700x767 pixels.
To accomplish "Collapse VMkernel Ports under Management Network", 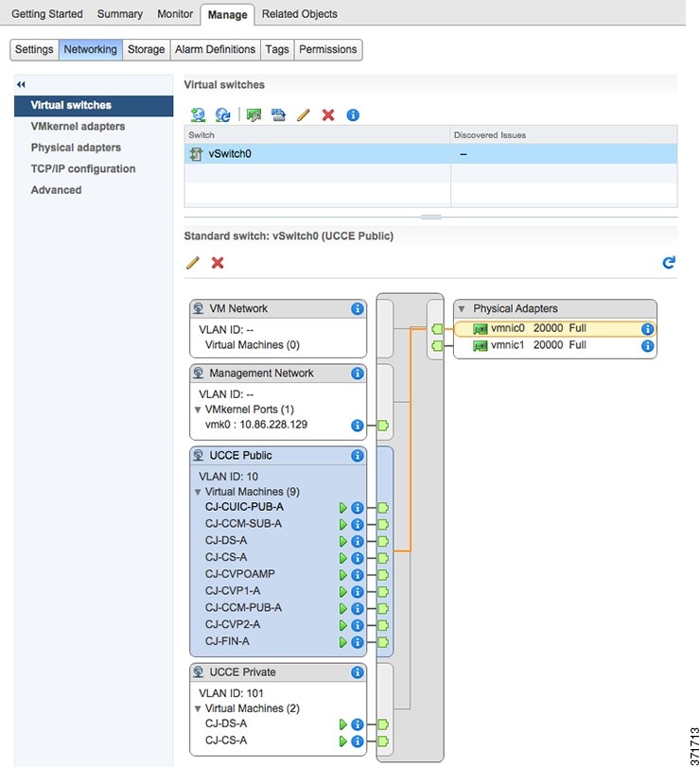I will click(198, 410).
